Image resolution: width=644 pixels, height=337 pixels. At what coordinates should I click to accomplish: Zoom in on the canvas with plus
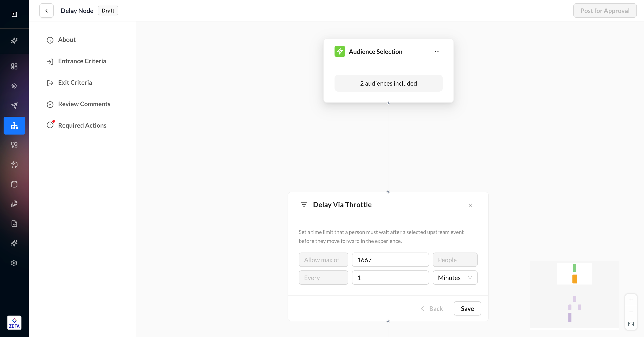(631, 300)
